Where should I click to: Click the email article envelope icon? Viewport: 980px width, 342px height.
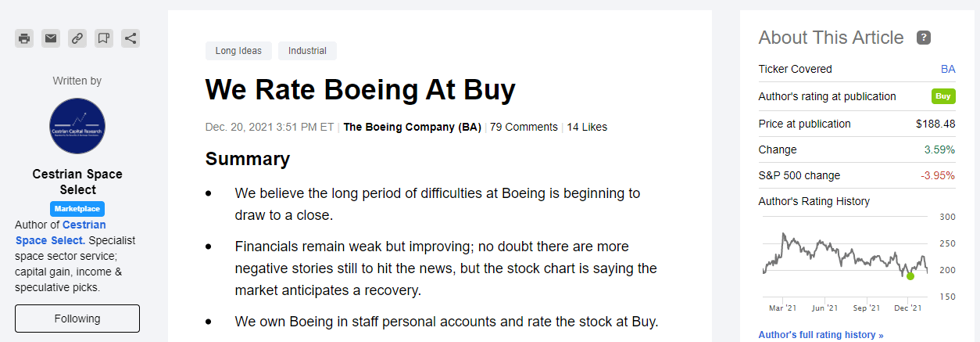[x=51, y=38]
